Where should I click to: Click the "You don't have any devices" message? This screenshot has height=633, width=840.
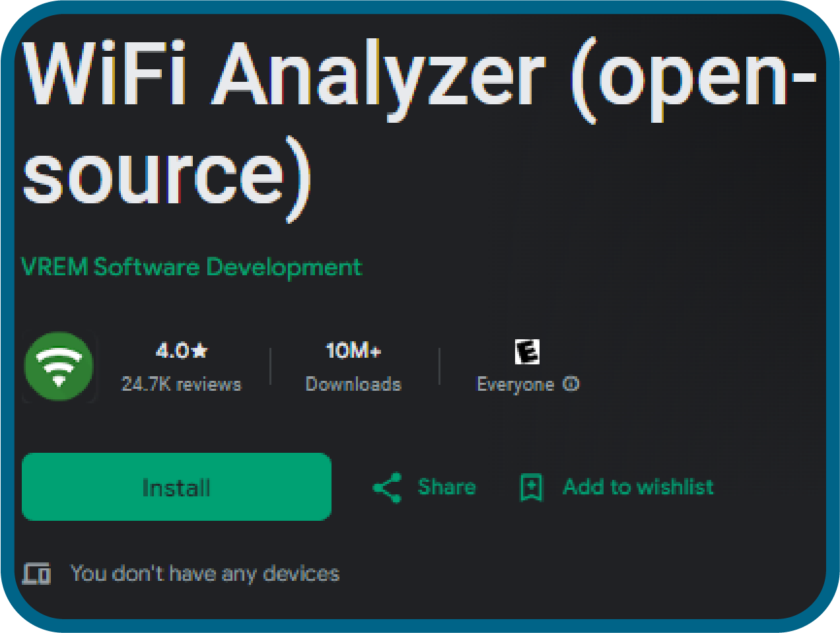pyautogui.click(x=205, y=574)
